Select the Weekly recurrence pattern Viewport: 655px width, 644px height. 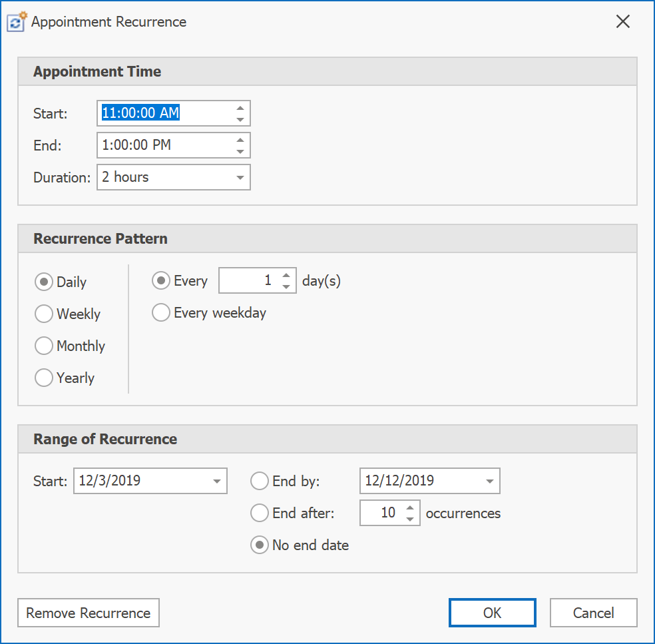[x=44, y=314]
